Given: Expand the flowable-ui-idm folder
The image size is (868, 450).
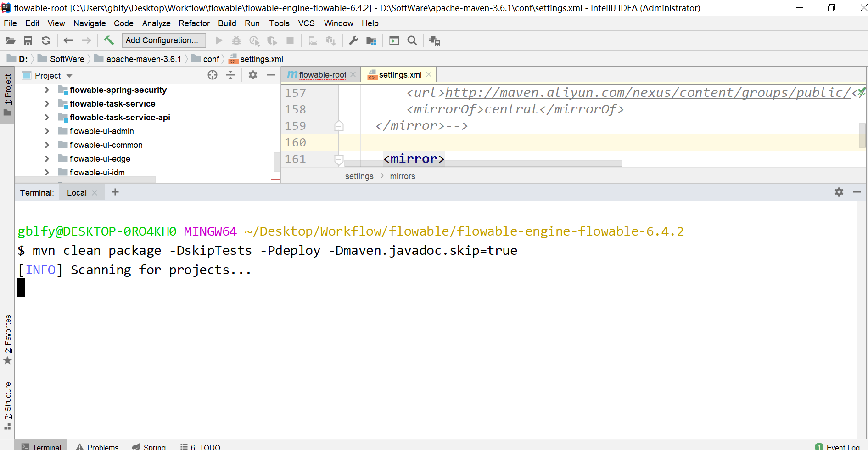Looking at the screenshot, I should tap(47, 173).
